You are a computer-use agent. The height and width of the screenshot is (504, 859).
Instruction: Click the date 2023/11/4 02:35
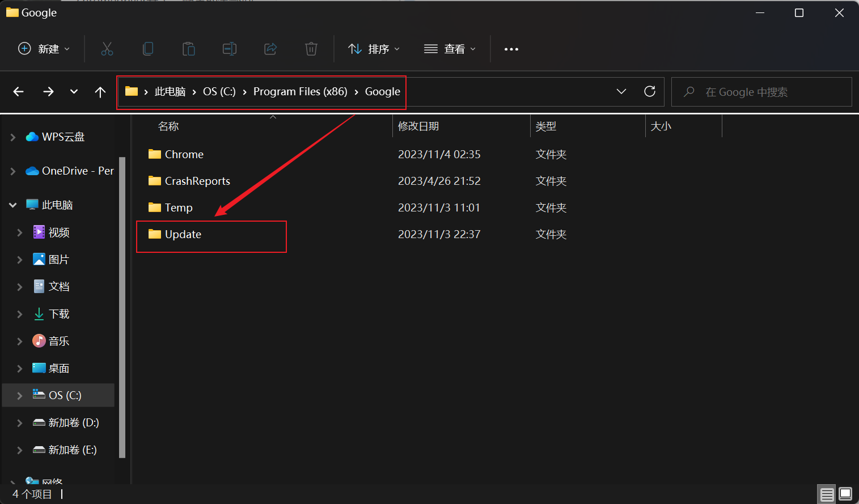439,154
